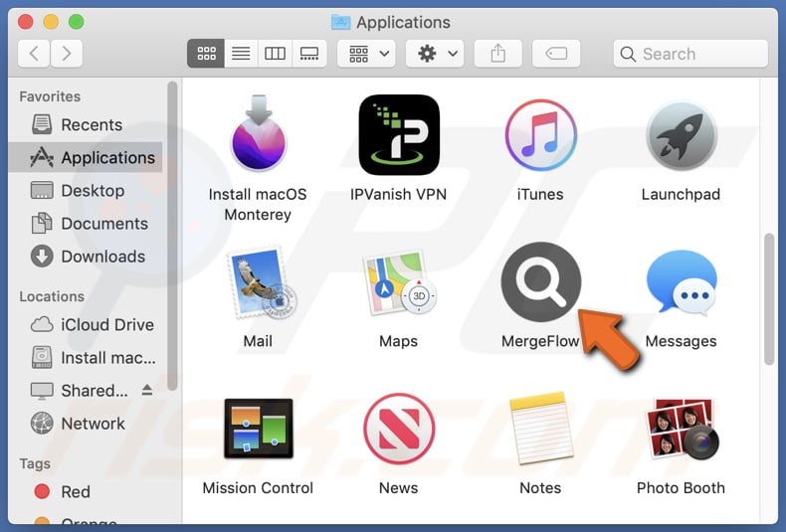Select the Maps app icon
786x532 pixels.
coord(400,283)
